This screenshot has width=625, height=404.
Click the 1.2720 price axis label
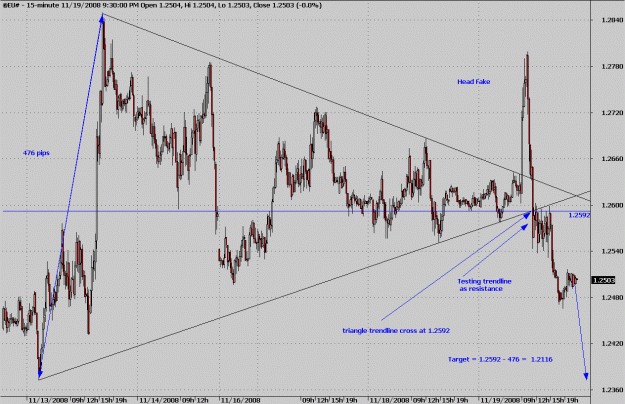point(612,113)
